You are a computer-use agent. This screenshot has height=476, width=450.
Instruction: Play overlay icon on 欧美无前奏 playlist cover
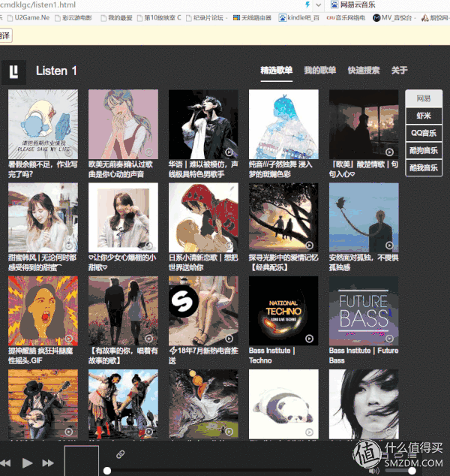click(149, 152)
